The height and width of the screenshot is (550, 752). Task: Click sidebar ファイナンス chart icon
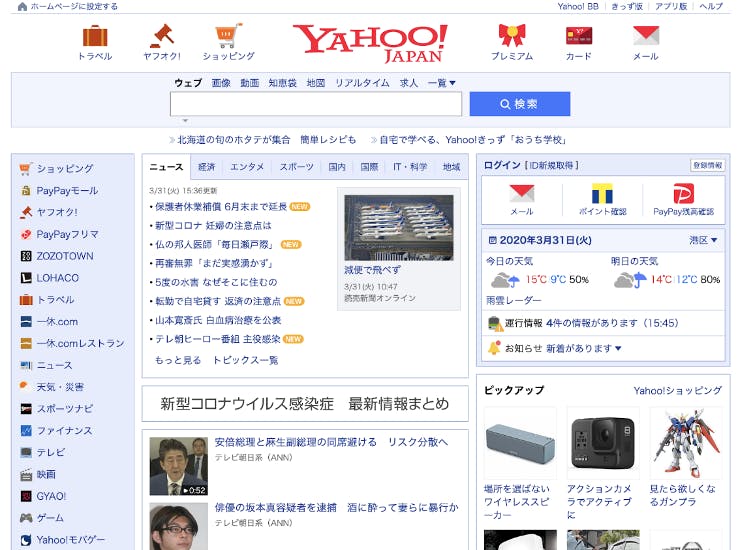tap(26, 431)
